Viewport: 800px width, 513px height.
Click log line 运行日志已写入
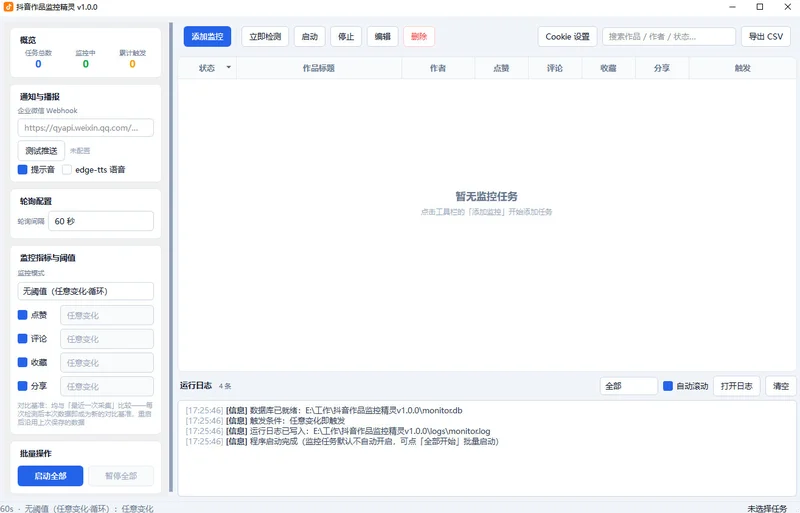(x=338, y=431)
